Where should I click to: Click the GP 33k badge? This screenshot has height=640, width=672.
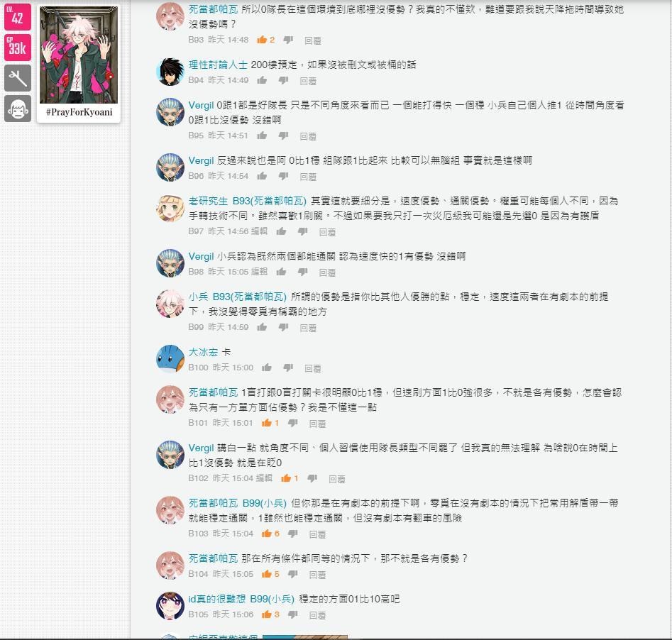pyautogui.click(x=18, y=48)
